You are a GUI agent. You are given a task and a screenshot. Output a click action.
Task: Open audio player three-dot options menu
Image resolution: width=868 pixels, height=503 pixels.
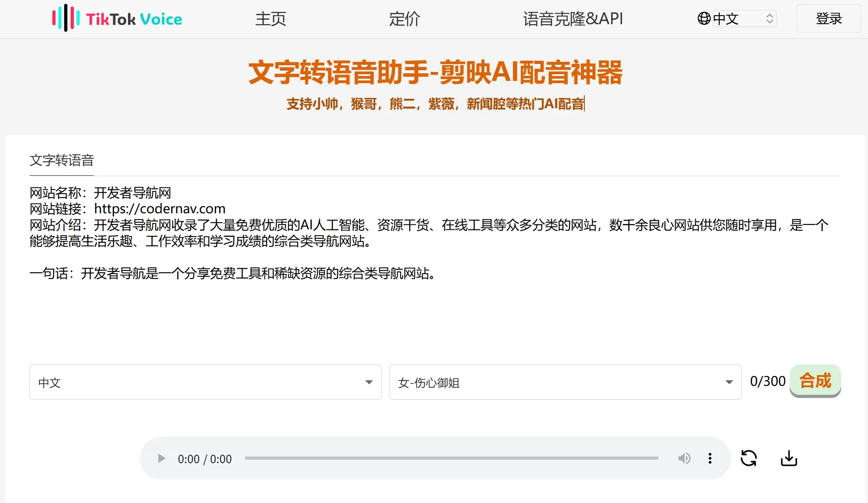pos(710,458)
